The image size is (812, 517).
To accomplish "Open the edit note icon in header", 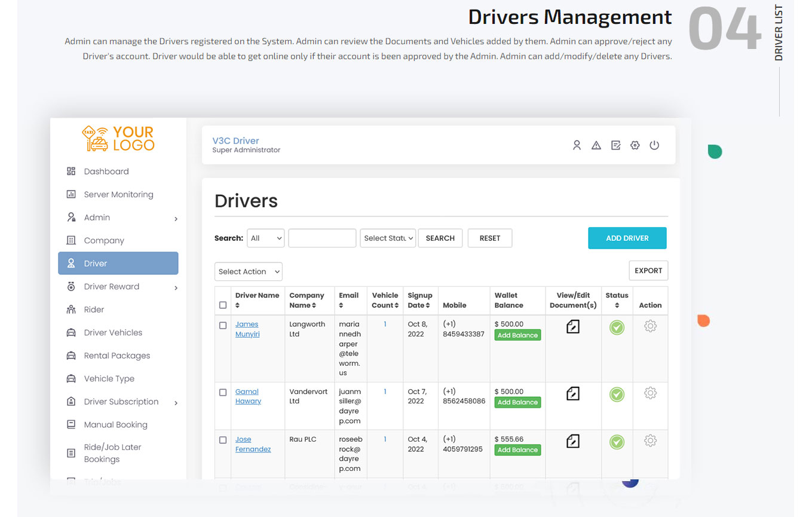I will tap(615, 145).
